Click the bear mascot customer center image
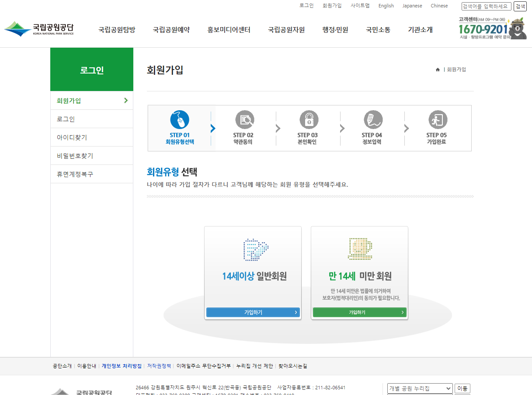The width and height of the screenshot is (532, 395). point(518,29)
